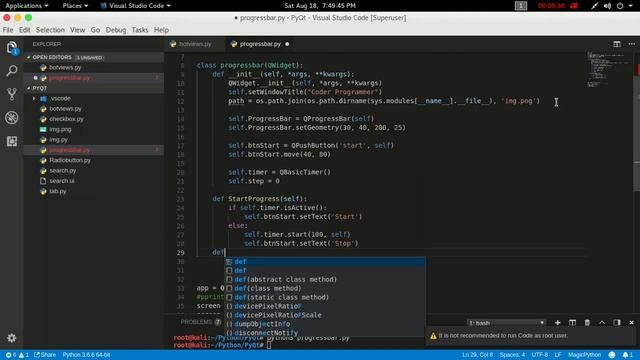
Task: Open Radiobutton.py in the file tree
Action: (70, 160)
